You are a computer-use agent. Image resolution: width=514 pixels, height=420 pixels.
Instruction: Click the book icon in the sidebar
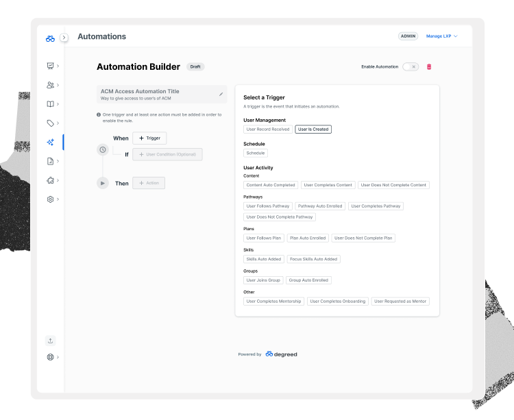tap(51, 104)
